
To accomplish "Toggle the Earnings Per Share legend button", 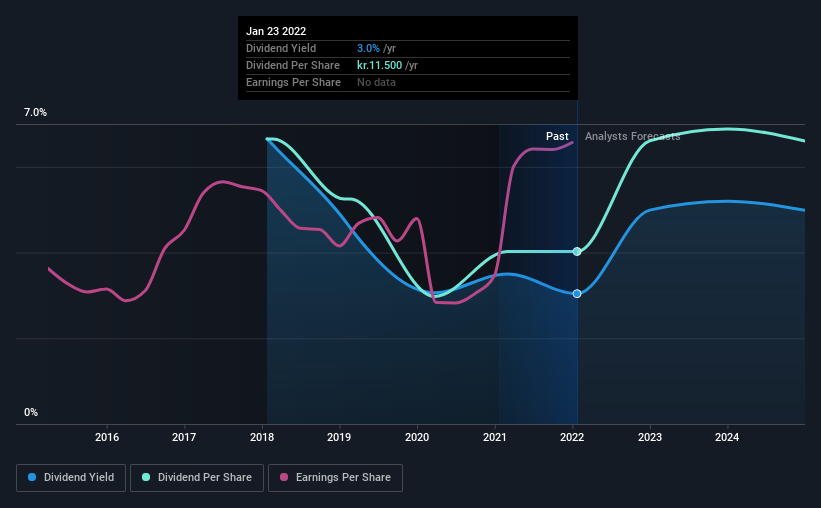I will (336, 478).
